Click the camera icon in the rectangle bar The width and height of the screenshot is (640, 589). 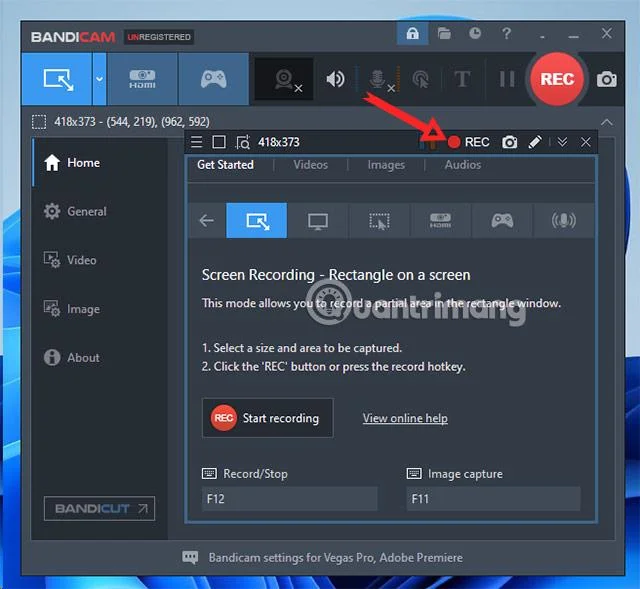[509, 142]
